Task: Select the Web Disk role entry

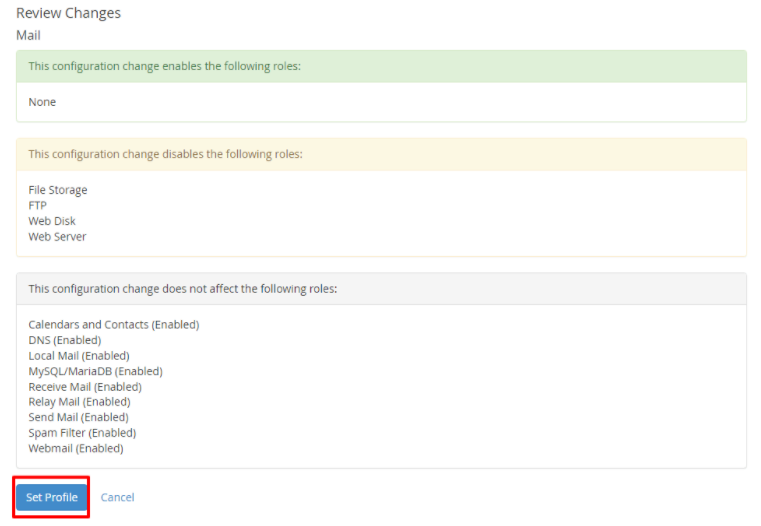Action: coord(52,221)
